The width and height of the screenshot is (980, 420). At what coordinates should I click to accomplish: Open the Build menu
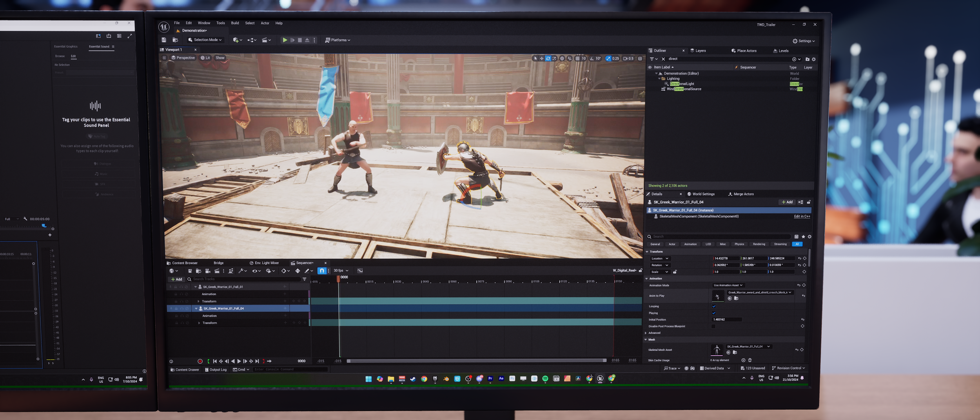(235, 23)
